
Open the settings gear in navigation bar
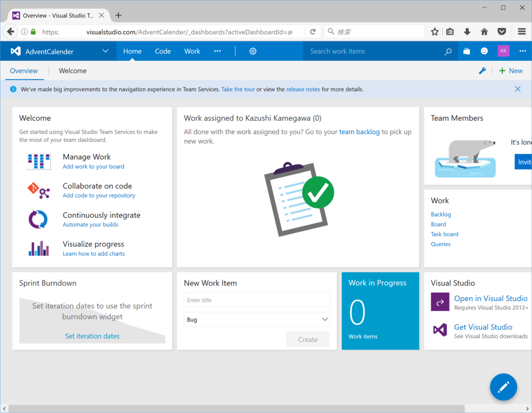pyautogui.click(x=253, y=51)
